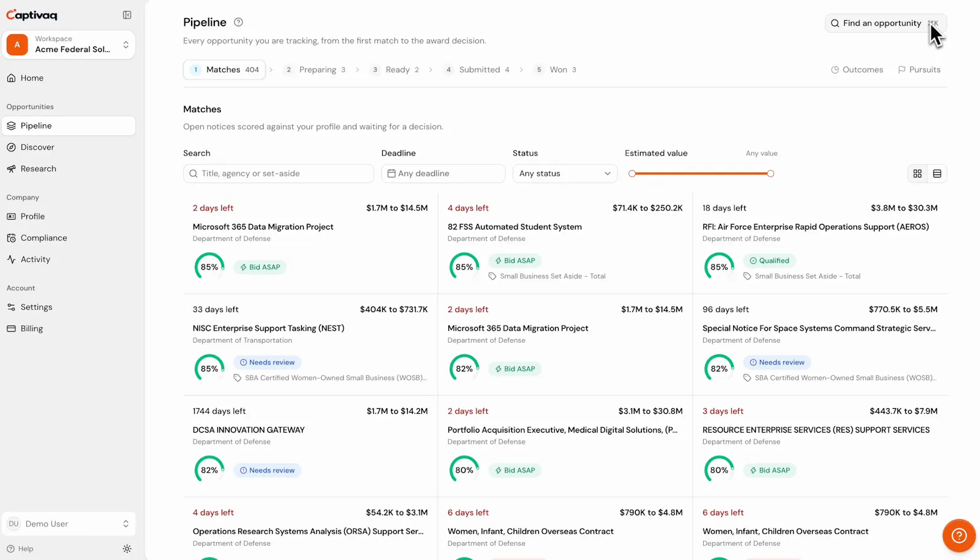Open RESOURCE ENTERPRISE SERVICES (RES) SUPPORT SERVICES title
This screenshot has height=560, width=980.
[816, 430]
